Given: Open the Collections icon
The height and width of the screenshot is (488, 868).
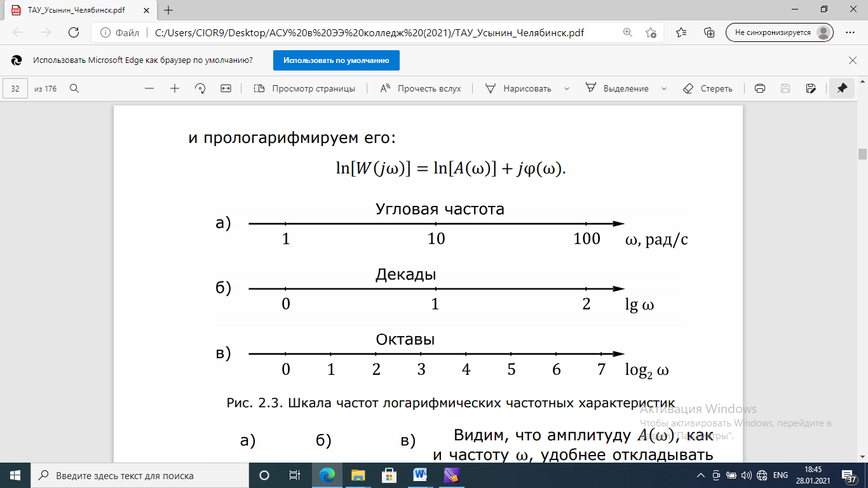Looking at the screenshot, I should [710, 32].
